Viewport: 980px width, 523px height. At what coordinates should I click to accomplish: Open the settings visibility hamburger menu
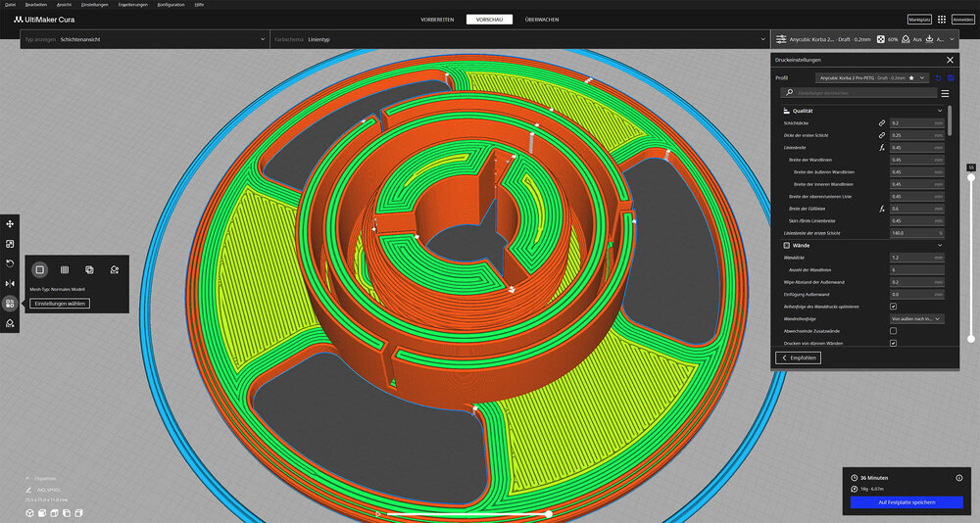pyautogui.click(x=945, y=93)
